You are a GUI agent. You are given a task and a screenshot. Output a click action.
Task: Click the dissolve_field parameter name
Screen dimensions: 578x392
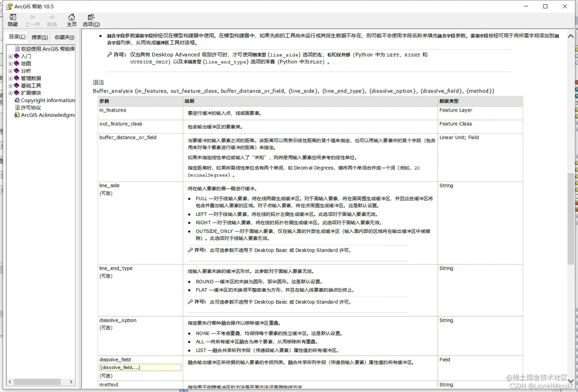[115, 360]
